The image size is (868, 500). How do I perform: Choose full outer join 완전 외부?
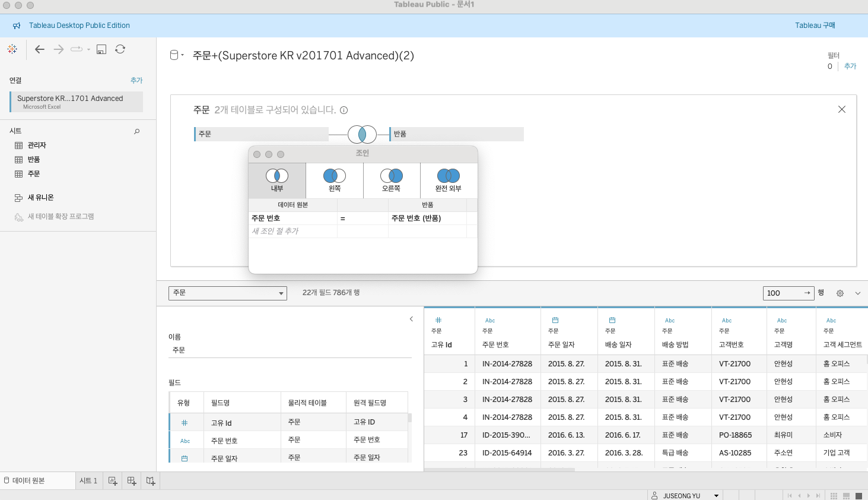point(449,181)
